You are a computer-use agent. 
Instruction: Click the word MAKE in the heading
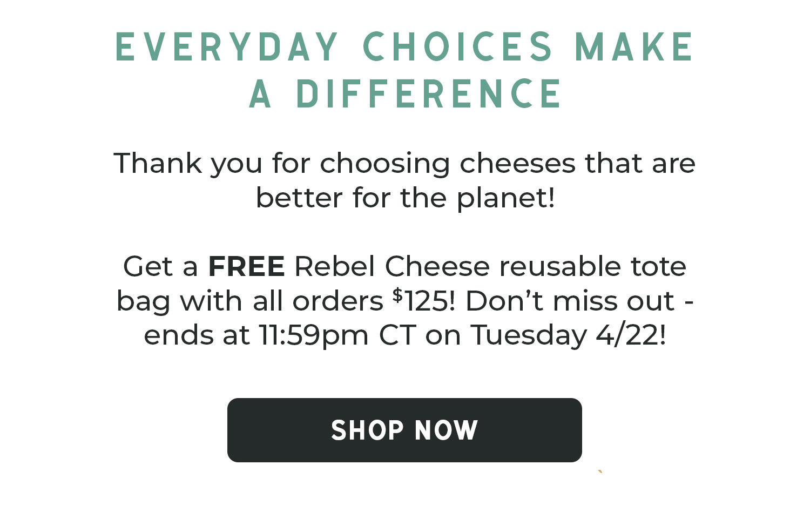[x=634, y=47]
